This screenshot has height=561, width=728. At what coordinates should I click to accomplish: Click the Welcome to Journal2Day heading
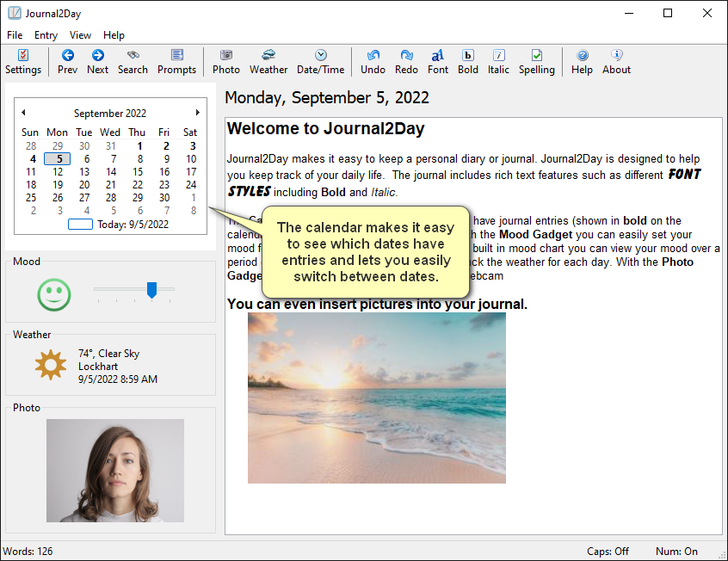pos(326,129)
